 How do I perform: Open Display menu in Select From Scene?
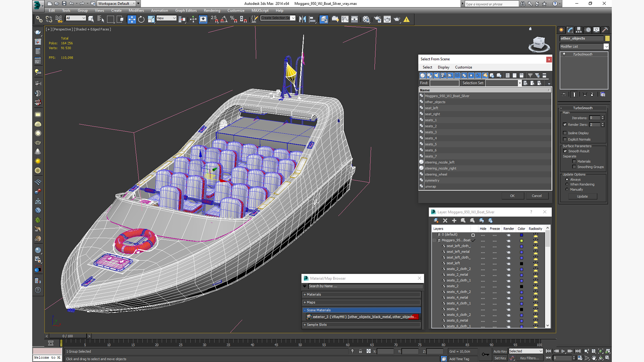click(x=443, y=67)
